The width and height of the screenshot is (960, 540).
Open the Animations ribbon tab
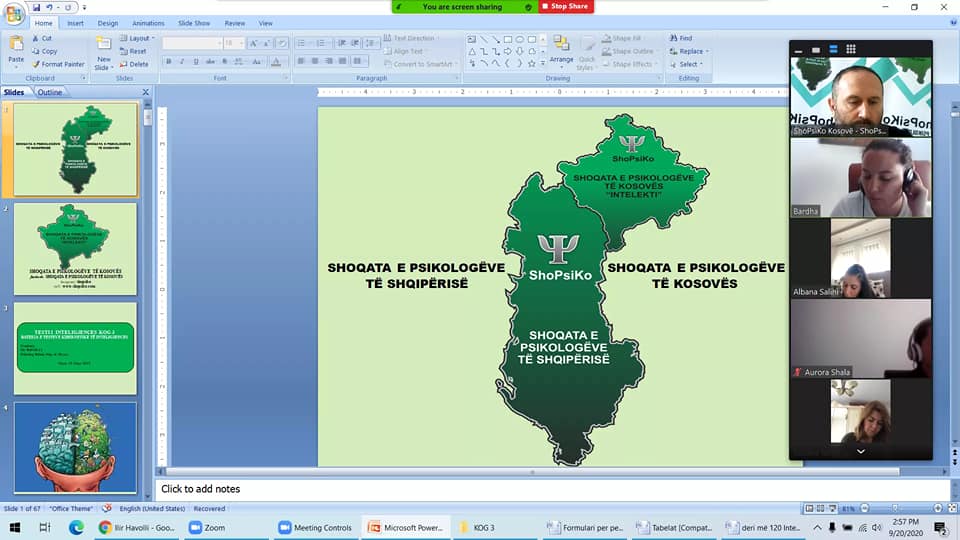click(148, 23)
